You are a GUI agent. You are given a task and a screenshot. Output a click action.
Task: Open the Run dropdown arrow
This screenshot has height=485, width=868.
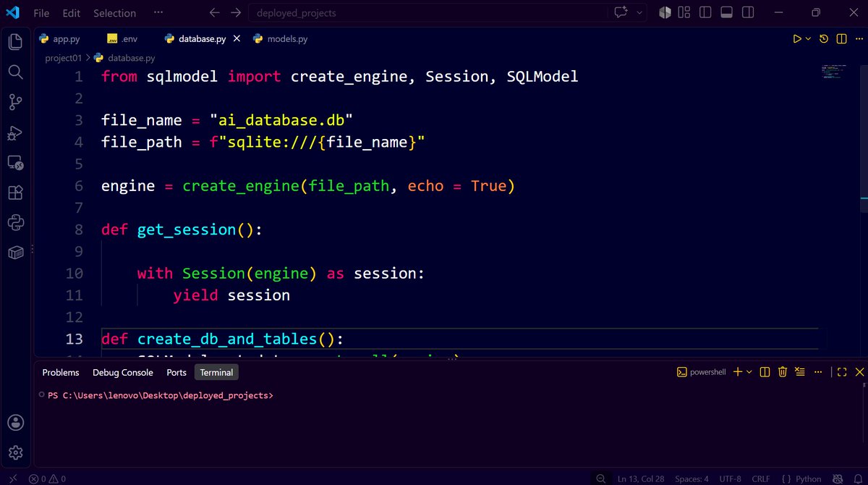809,39
